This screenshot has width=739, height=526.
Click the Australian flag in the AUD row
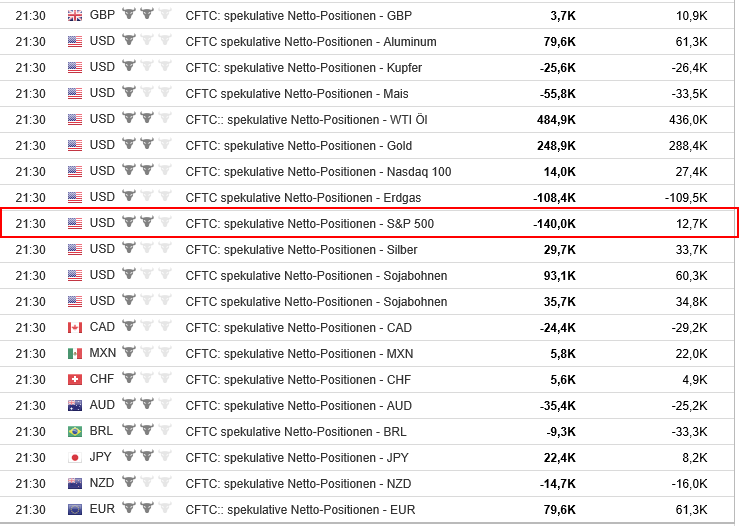(75, 405)
